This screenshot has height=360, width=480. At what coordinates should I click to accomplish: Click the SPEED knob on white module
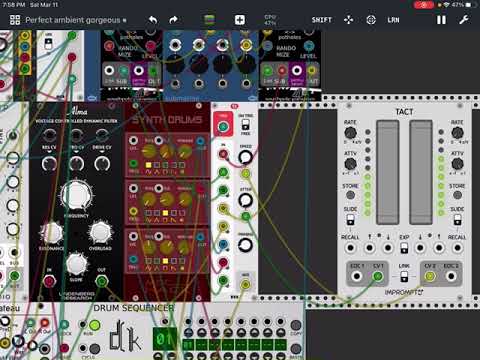coord(246,157)
